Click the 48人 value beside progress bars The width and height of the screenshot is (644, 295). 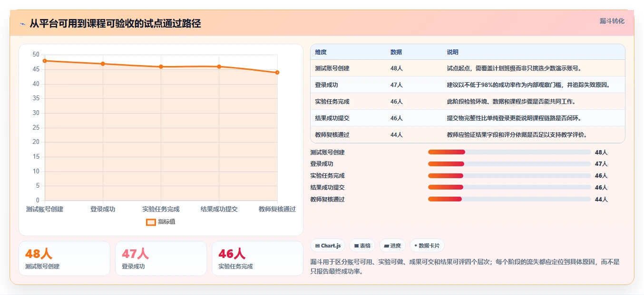coord(601,152)
